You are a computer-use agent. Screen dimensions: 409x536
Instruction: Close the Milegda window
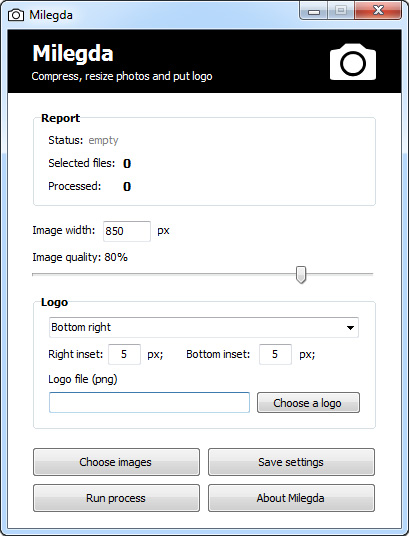pos(378,11)
